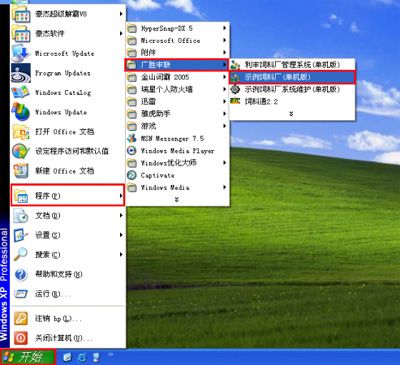Expand the Windows Media submenu arrow
Viewport: 400px width, 365px height.
225,187
